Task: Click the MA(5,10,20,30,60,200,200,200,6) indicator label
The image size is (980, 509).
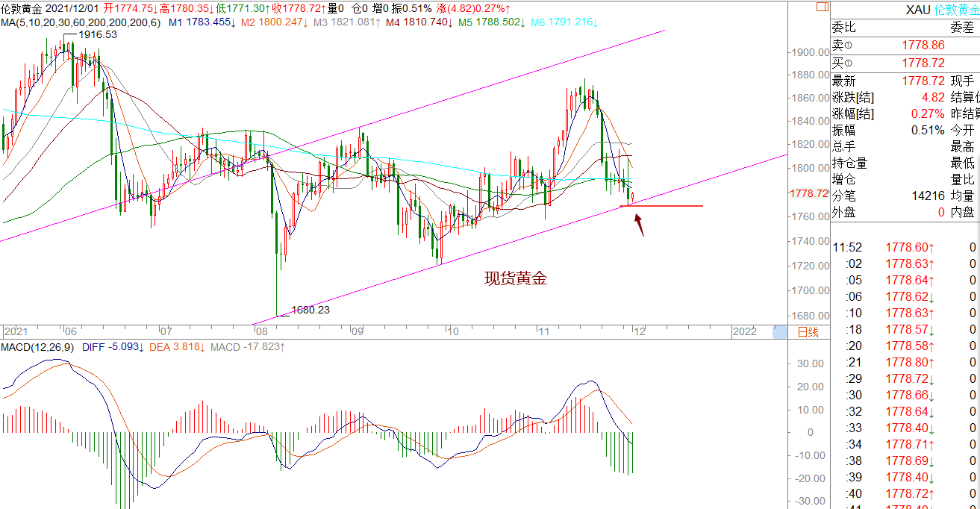Action: click(x=81, y=22)
